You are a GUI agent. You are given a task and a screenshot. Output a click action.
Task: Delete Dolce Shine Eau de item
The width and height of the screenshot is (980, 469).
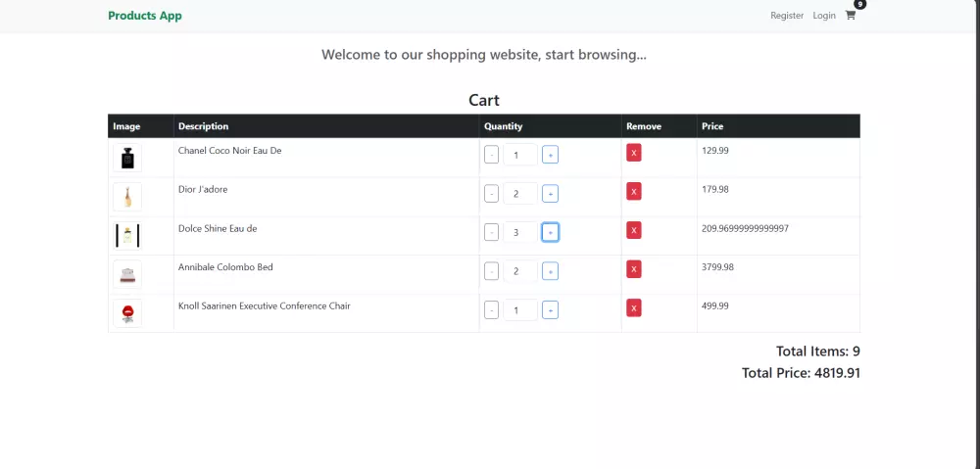[x=634, y=230]
